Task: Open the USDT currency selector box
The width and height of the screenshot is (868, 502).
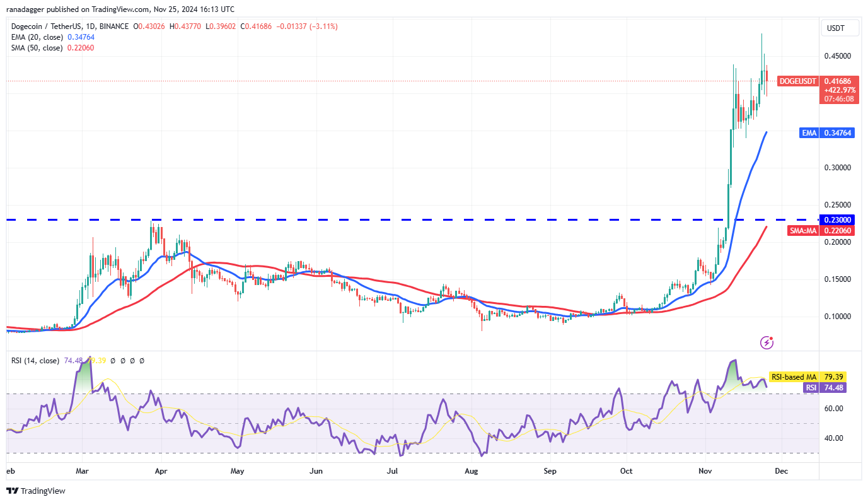Action: tap(838, 28)
